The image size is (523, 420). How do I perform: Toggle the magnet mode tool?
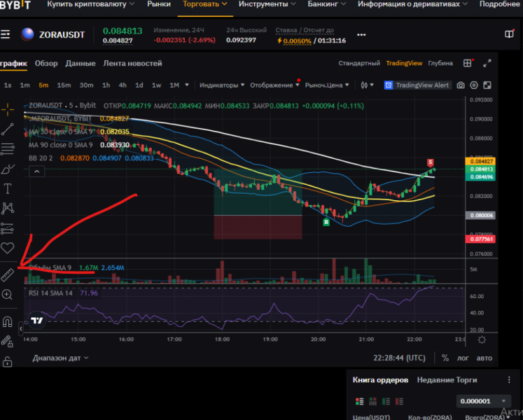[7, 321]
